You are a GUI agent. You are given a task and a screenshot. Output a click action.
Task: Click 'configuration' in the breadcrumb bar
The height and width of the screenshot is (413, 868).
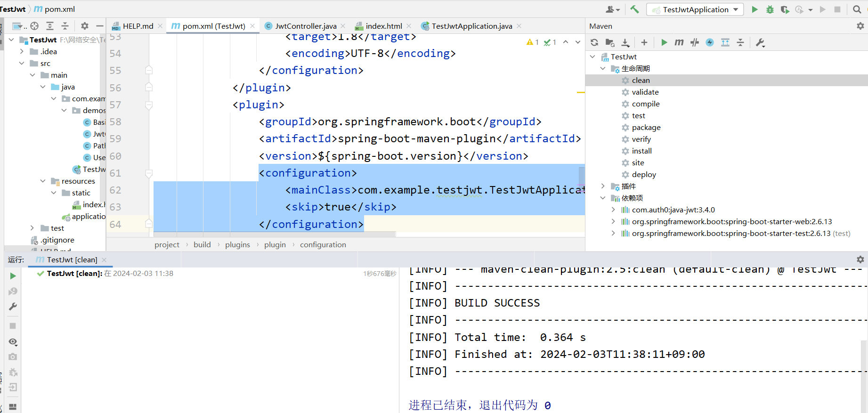point(323,245)
